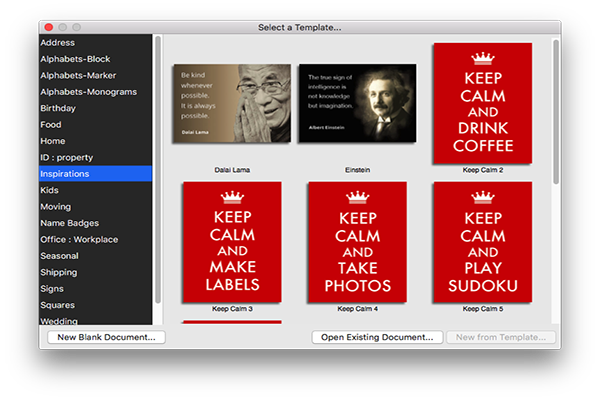Open the Signs category
The width and height of the screenshot is (600, 400).
tap(95, 289)
